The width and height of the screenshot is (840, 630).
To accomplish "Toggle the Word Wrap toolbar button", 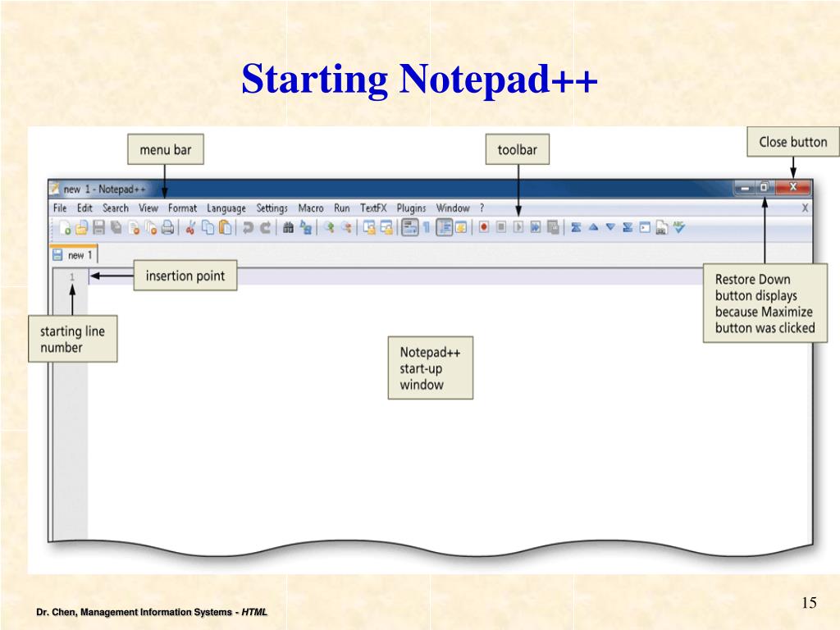I will pyautogui.click(x=410, y=228).
